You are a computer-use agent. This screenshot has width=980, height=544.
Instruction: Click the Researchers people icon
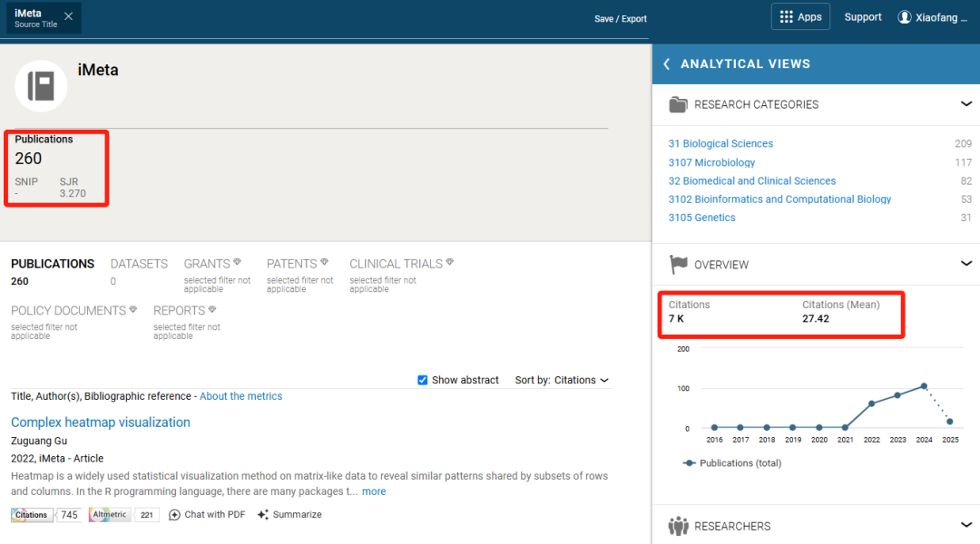(x=678, y=526)
